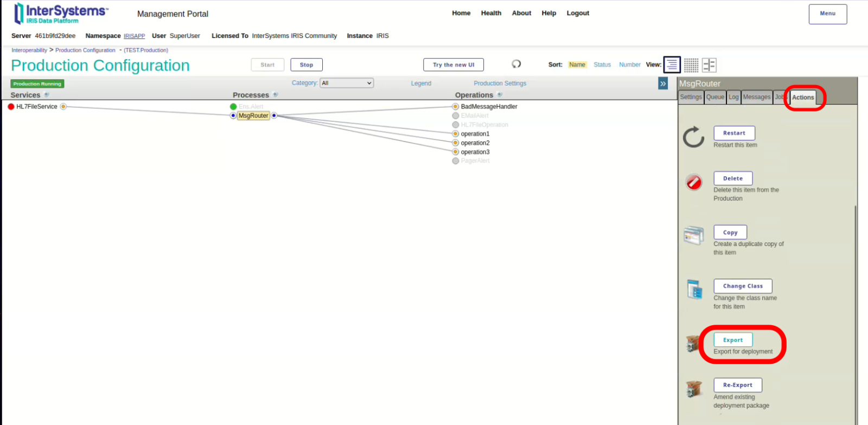Select the MsgRouter process item
The height and width of the screenshot is (425, 868).
(253, 115)
